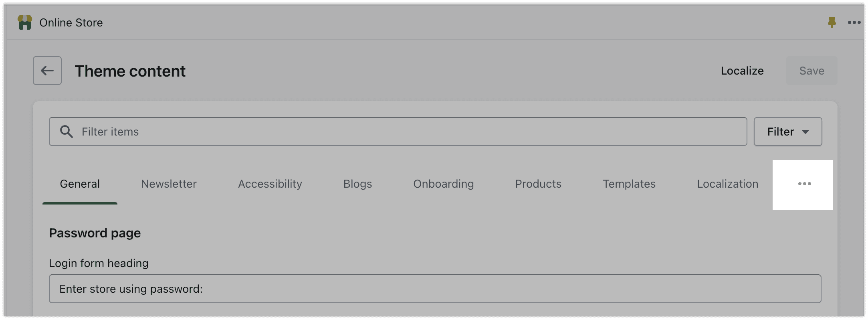Click the back arrow to leave Theme content
Image resolution: width=868 pixels, height=320 pixels.
click(x=47, y=71)
